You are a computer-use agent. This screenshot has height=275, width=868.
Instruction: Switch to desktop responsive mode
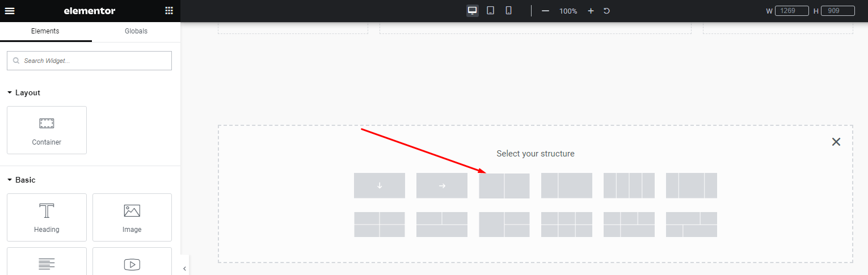[472, 11]
